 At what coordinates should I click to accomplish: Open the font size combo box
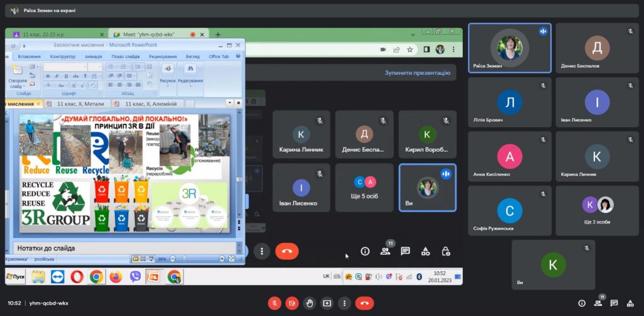pyautogui.click(x=94, y=67)
